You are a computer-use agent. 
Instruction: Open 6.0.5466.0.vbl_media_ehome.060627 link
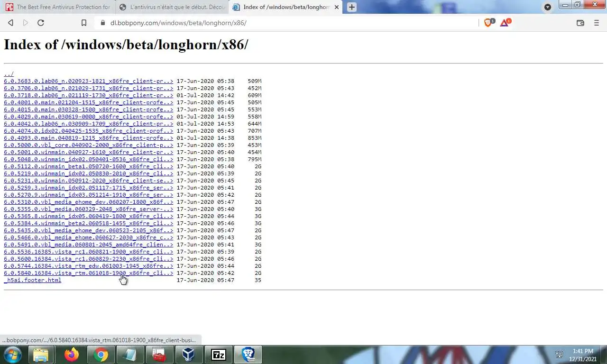89,237
